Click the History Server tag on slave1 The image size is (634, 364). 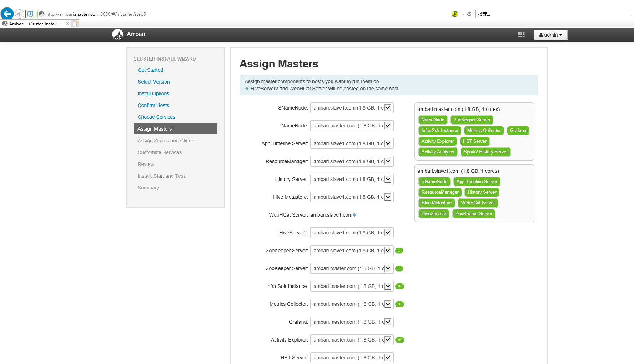pos(482,192)
